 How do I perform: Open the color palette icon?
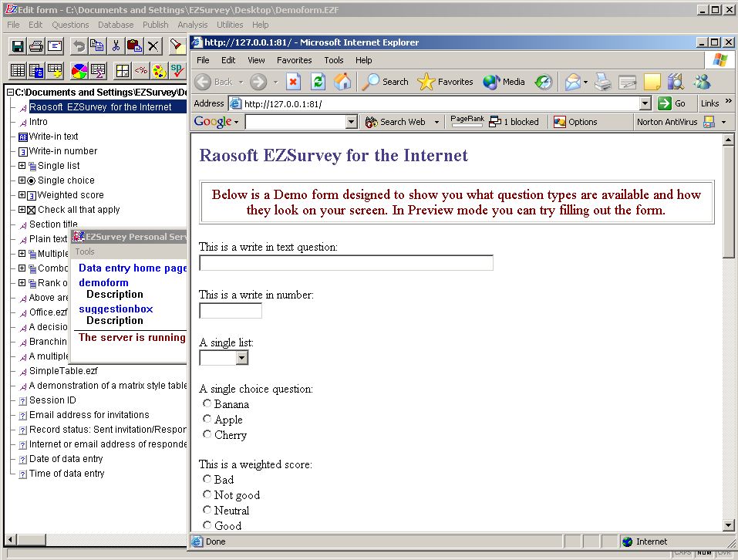160,71
